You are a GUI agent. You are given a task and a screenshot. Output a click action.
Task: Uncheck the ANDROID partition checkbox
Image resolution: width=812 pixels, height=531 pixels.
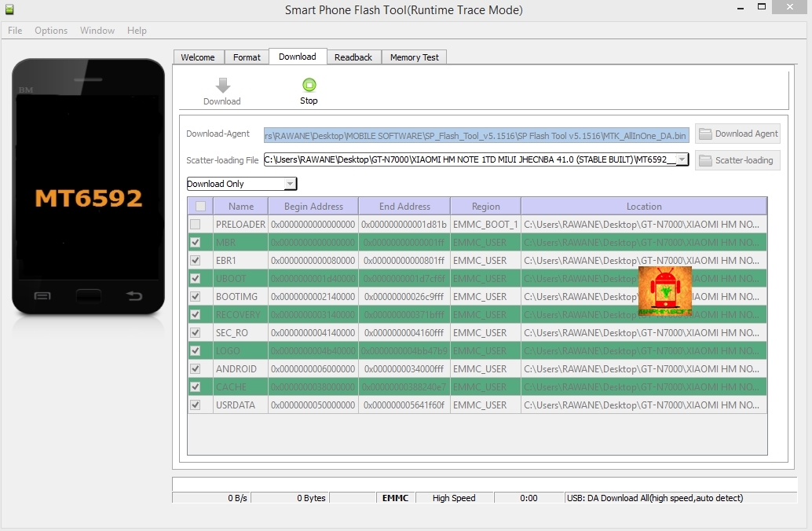(x=196, y=369)
